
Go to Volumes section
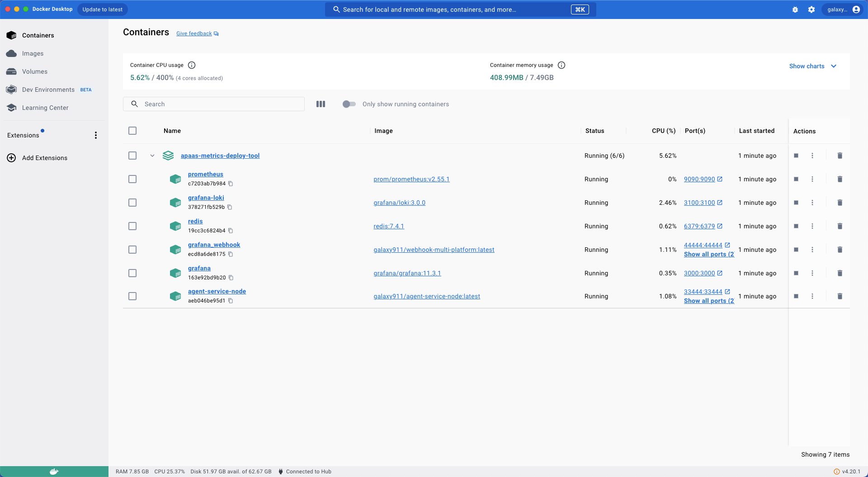pos(54,71)
